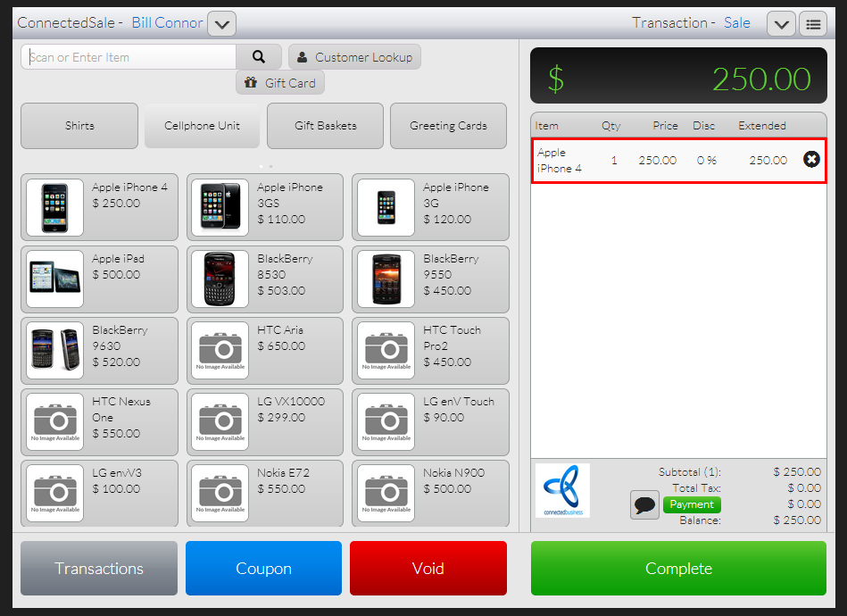This screenshot has height=616, width=847.
Task: Add BlackBerry 9550 to the sale
Action: pos(430,279)
